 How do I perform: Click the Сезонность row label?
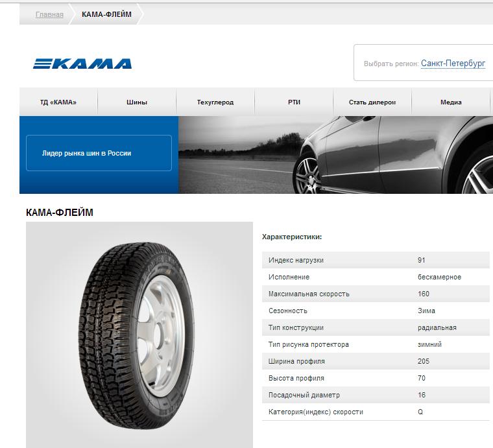point(287,311)
